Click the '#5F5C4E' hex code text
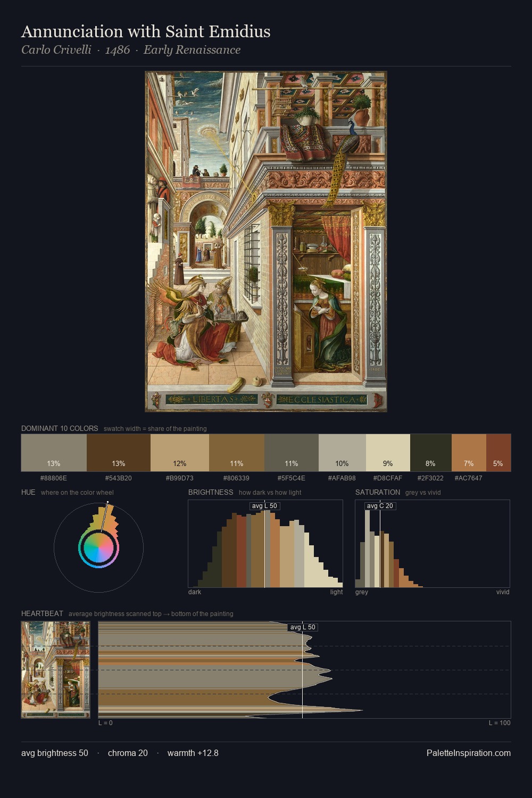Image resolution: width=532 pixels, height=798 pixels. [x=292, y=478]
